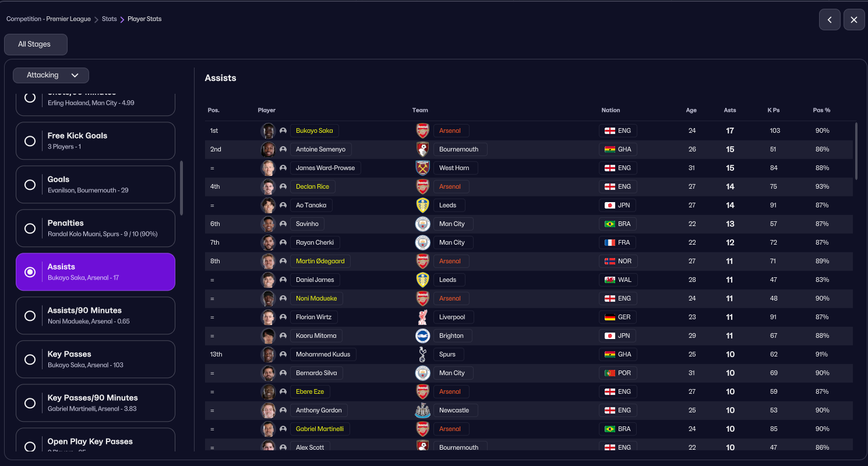
Task: Open the Attacking category dropdown
Action: click(x=51, y=75)
